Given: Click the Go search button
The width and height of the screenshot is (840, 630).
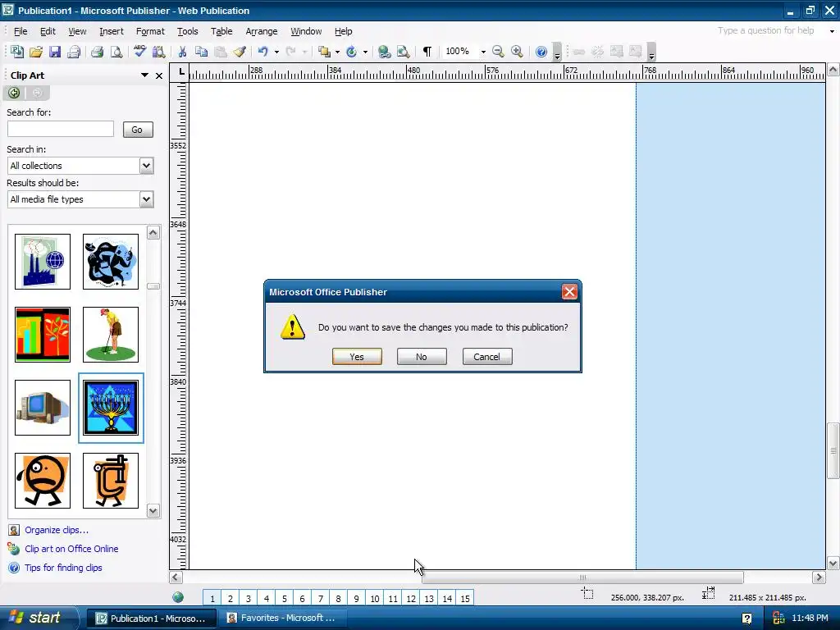Looking at the screenshot, I should pyautogui.click(x=138, y=130).
